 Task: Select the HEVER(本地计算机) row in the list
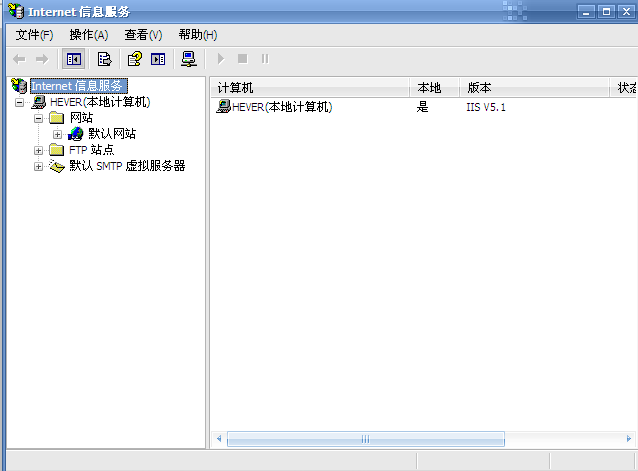[x=282, y=107]
